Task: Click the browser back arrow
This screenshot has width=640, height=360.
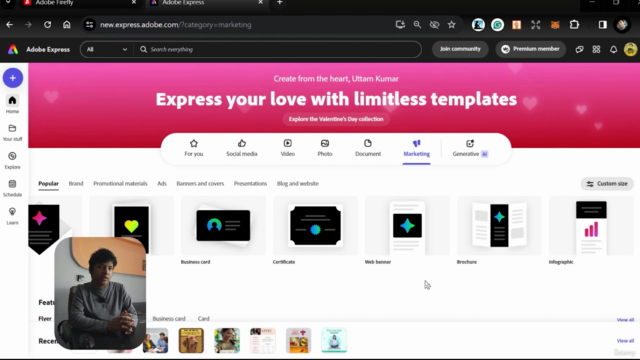Action: pyautogui.click(x=9, y=25)
